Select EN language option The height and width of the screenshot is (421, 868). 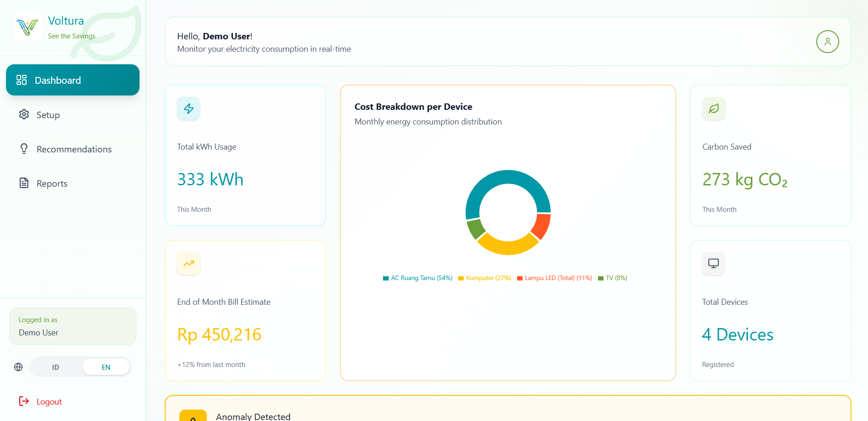tap(106, 367)
